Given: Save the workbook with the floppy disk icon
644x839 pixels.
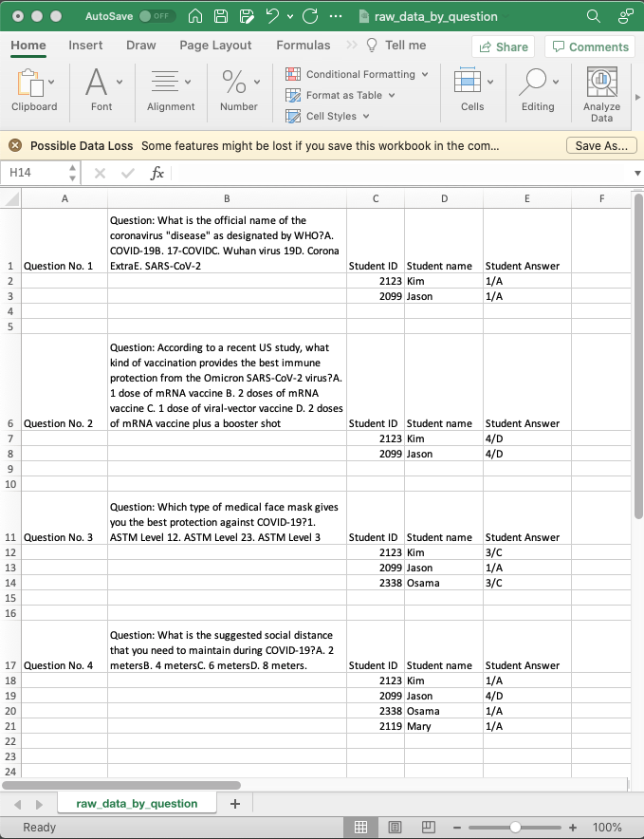Looking at the screenshot, I should 221,16.
